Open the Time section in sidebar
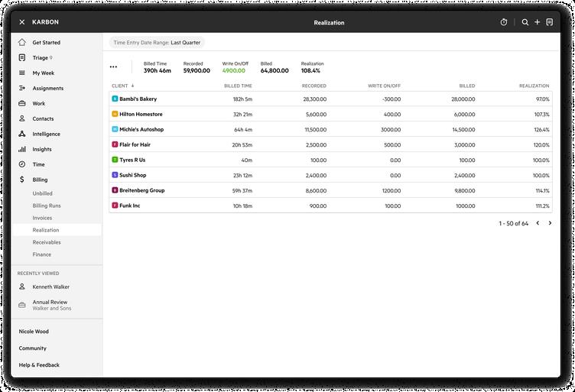 [38, 165]
